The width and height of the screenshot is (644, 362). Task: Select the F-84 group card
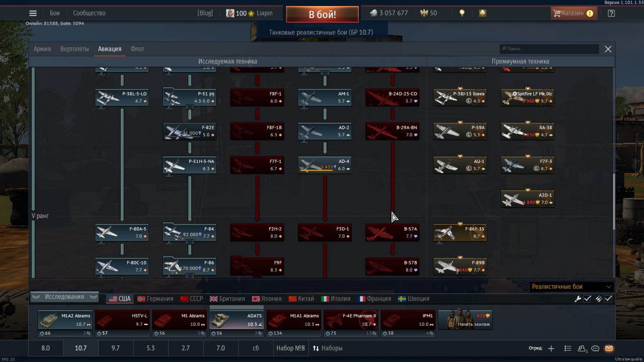[190, 232]
